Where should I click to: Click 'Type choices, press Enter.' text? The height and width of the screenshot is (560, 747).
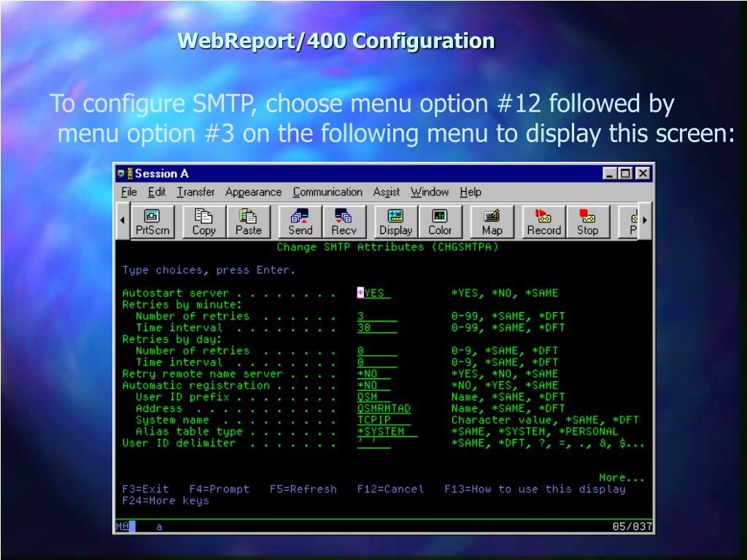[209, 271]
